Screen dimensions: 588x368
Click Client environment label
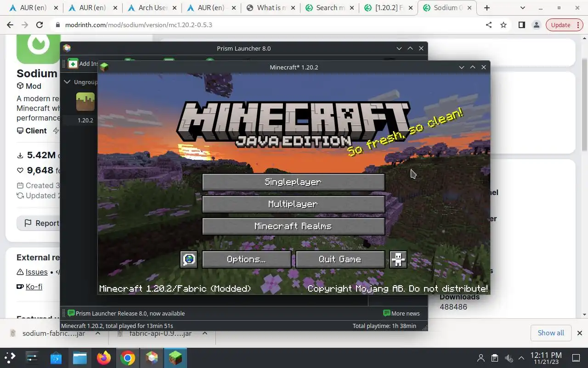click(32, 131)
